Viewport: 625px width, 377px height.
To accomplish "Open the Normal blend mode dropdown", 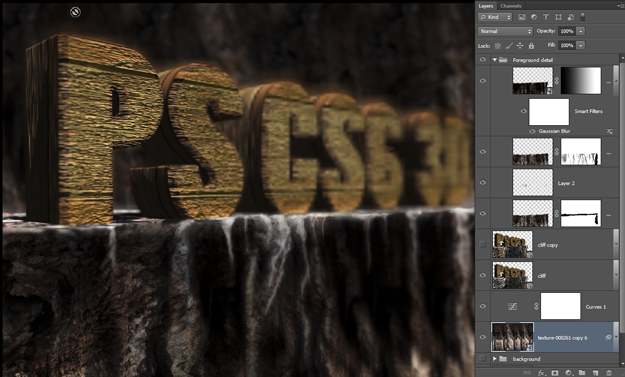I will tap(505, 31).
